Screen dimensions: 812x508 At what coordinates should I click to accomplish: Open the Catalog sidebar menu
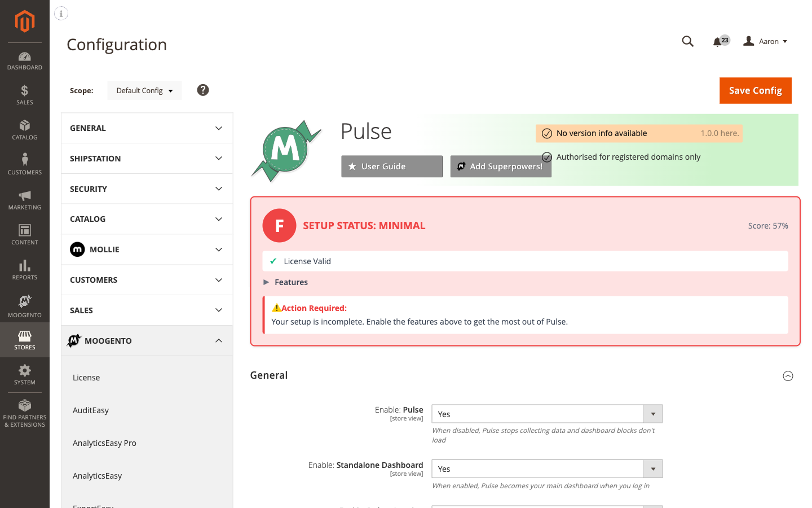(25, 130)
